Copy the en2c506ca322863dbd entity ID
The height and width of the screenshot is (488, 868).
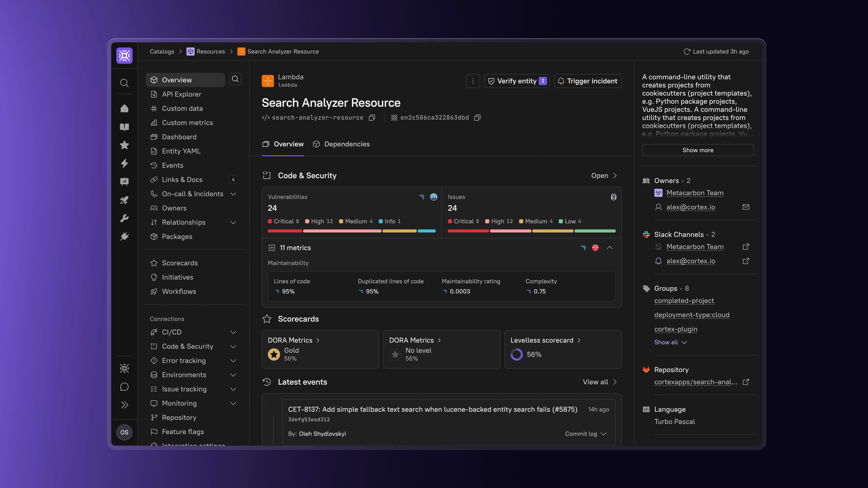pos(477,118)
